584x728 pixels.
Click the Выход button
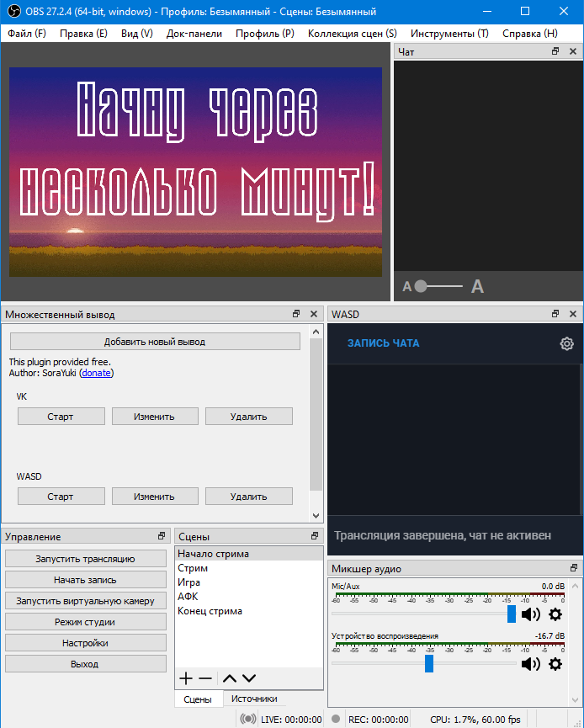(86, 664)
